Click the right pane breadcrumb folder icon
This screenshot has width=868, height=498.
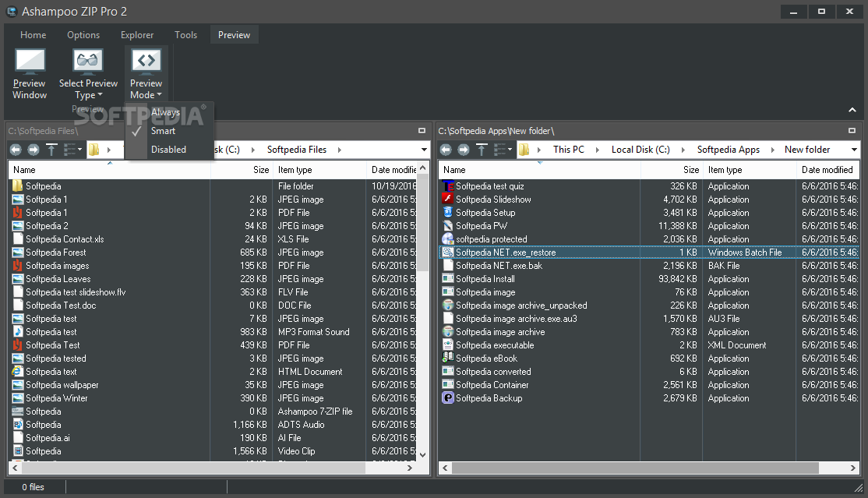pyautogui.click(x=524, y=150)
